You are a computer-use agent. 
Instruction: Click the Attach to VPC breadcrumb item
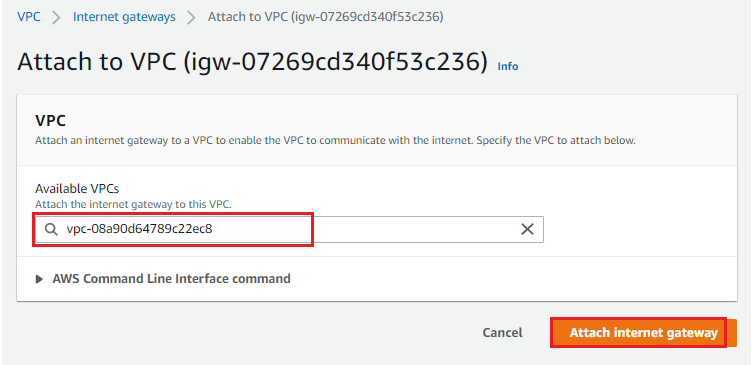(326, 17)
